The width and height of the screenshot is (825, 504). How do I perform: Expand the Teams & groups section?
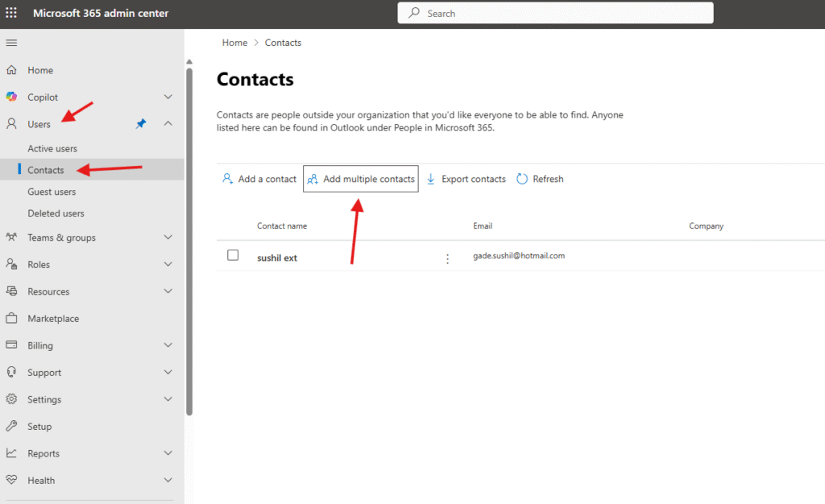pos(168,238)
